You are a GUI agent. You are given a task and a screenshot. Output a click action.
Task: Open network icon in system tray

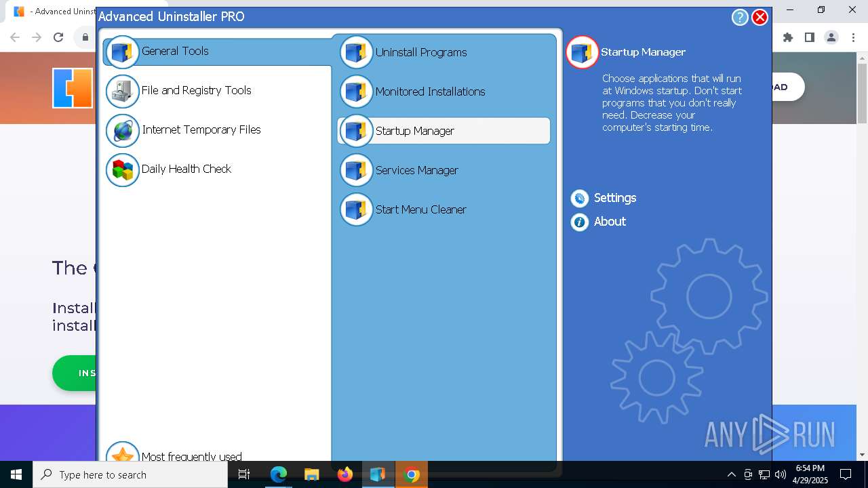[764, 474]
